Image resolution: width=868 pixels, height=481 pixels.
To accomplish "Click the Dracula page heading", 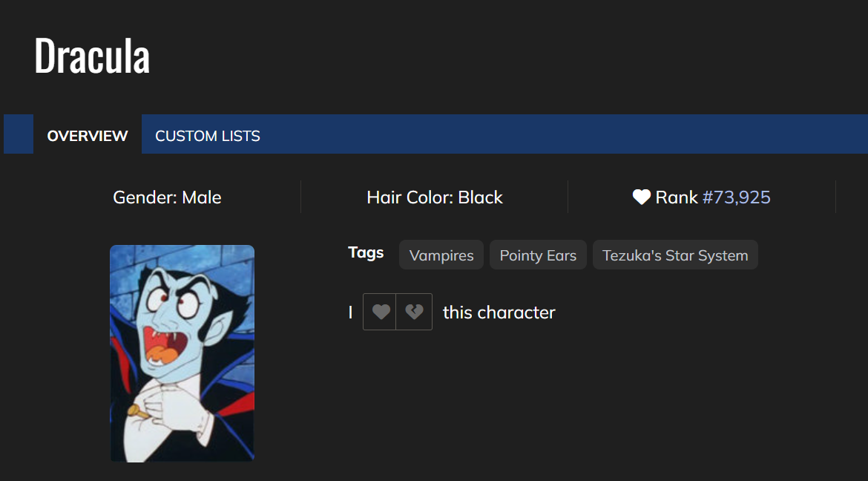I will tap(92, 56).
